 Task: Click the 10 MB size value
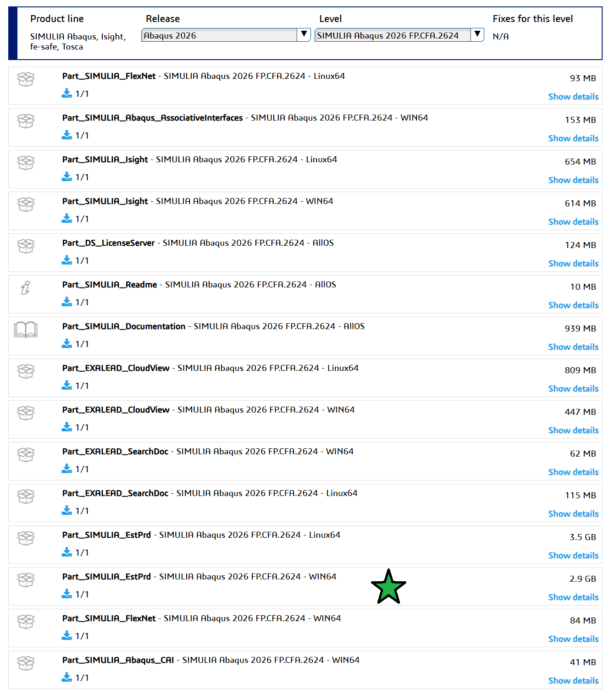click(x=583, y=287)
